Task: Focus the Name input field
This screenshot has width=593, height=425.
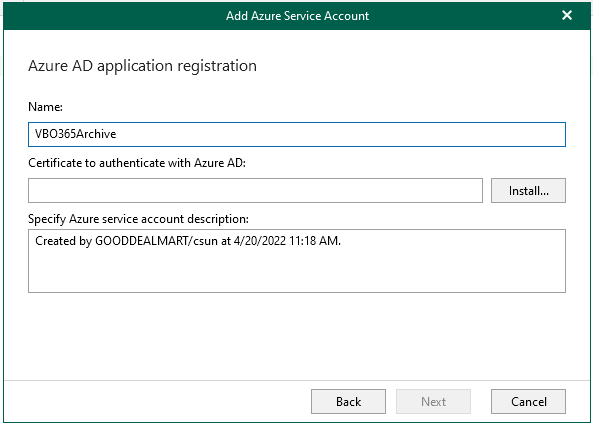Action: 297,134
